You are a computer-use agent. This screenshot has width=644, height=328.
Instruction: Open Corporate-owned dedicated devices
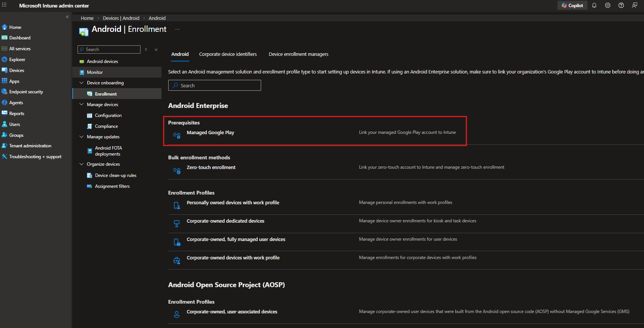pos(225,221)
